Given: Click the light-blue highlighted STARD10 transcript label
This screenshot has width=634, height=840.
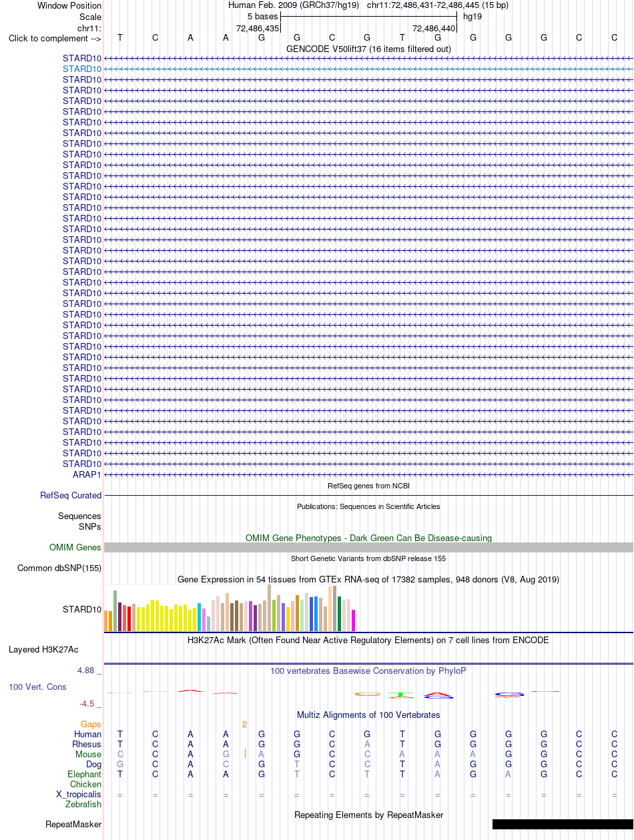Looking at the screenshot, I should pos(82,69).
